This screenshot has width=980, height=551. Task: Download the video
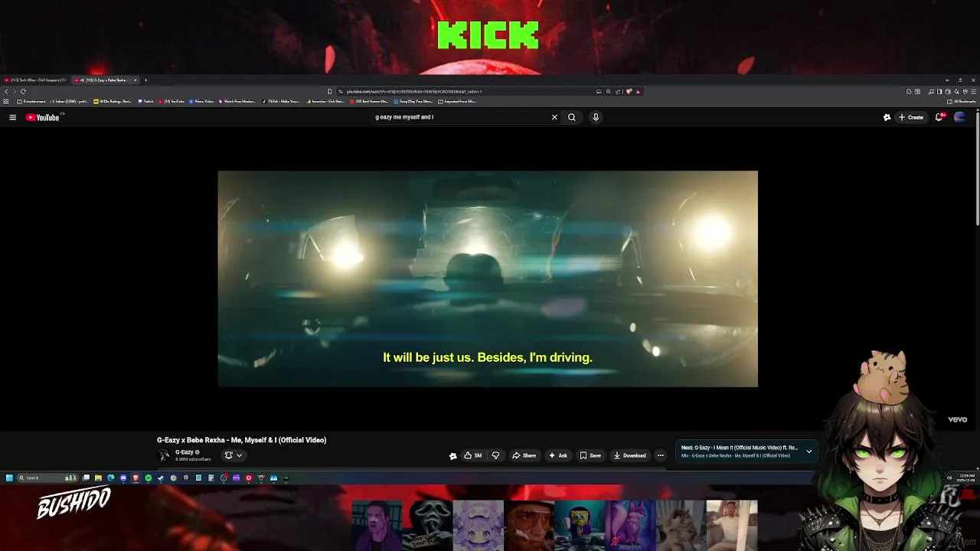[x=629, y=455]
